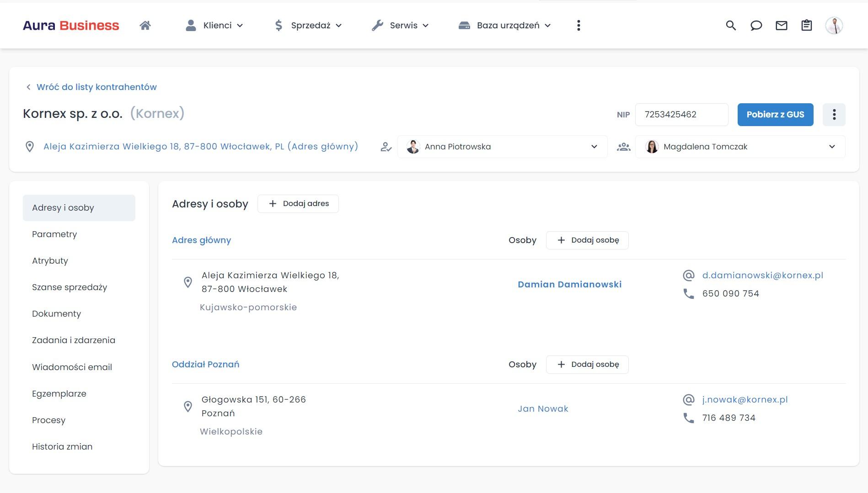This screenshot has height=493, width=868.
Task: Go to the home icon
Action: [145, 25]
